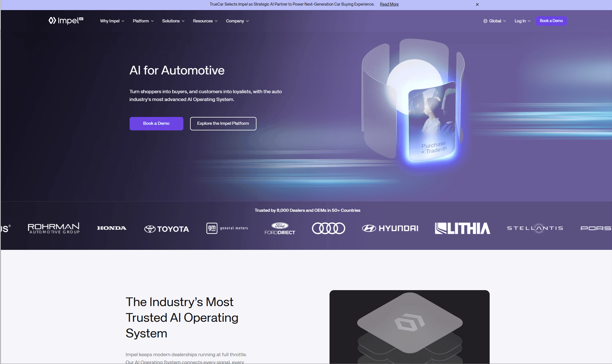The width and height of the screenshot is (612, 364).
Task: Click 'Turn shoppers into buyers' paragraph
Action: pos(205,95)
